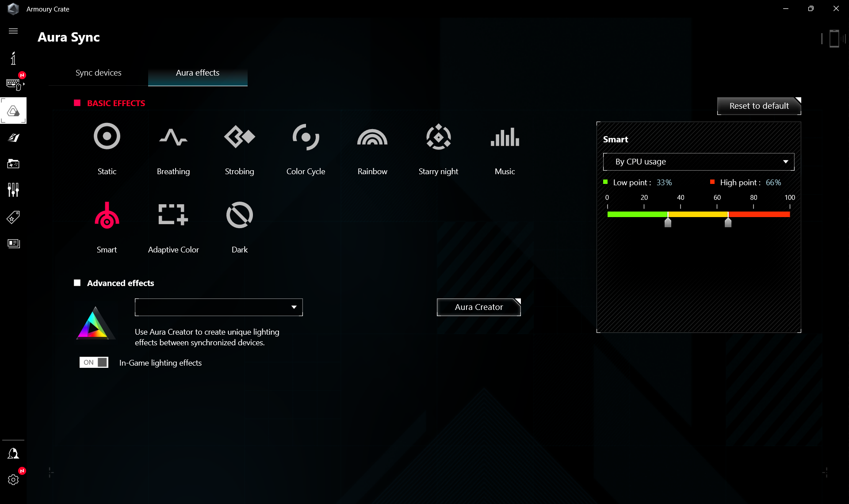
Task: Choose the Strobing effect icon
Action: coord(240,137)
